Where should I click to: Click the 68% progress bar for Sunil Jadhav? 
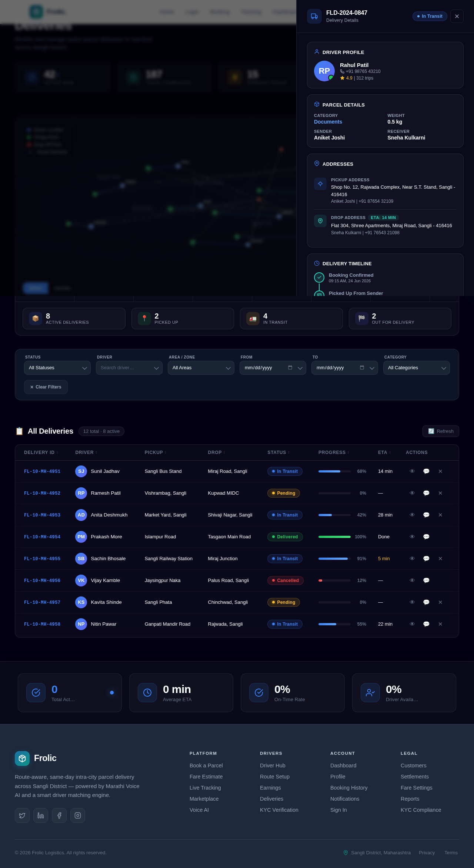pos(334,471)
